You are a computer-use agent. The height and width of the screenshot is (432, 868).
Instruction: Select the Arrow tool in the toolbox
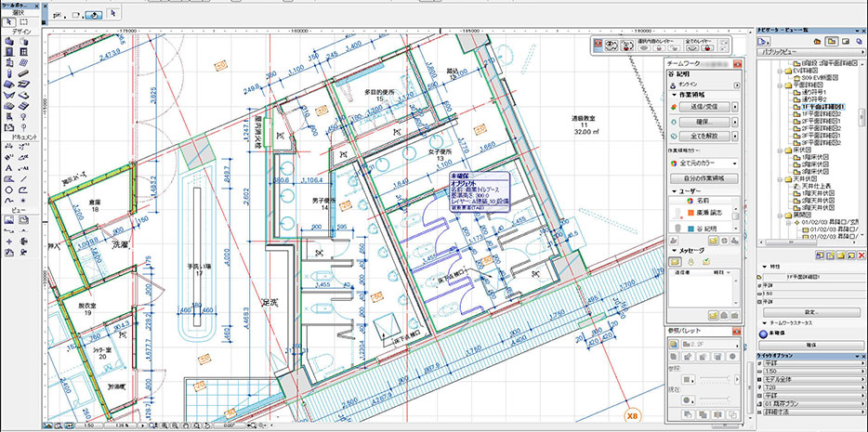point(9,21)
